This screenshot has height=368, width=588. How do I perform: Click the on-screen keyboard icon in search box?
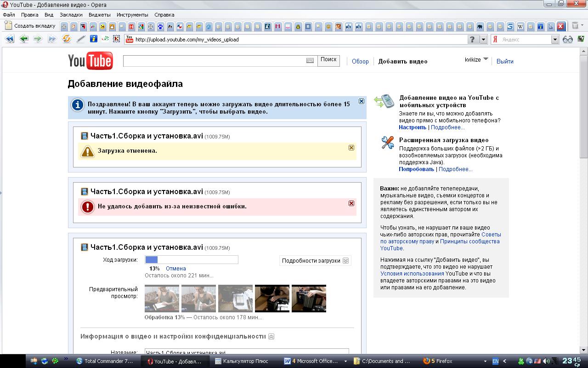[x=310, y=61]
